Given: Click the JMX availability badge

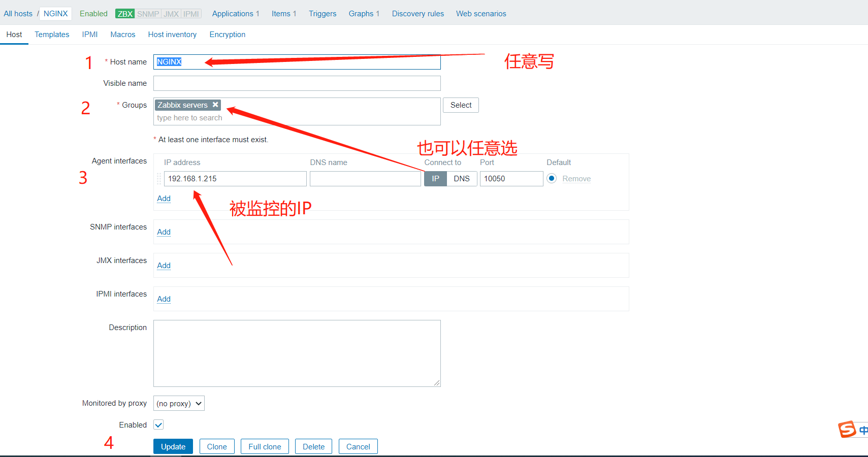Looking at the screenshot, I should pos(171,14).
